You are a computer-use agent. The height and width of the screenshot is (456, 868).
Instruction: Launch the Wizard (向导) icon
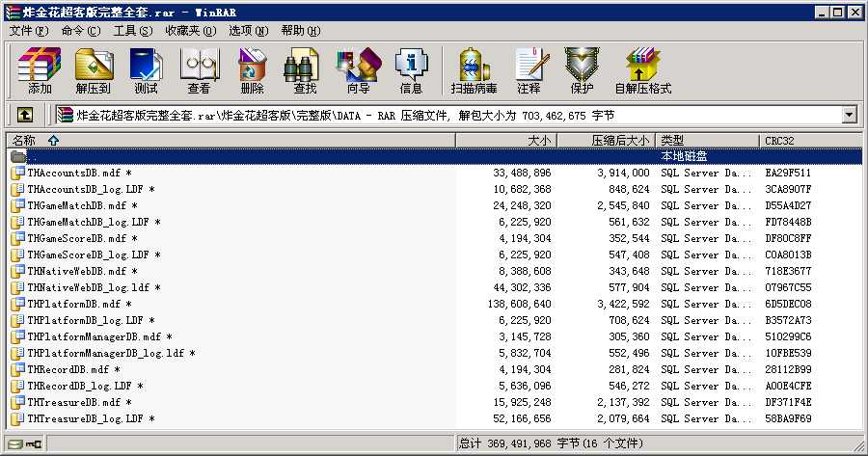(x=358, y=70)
